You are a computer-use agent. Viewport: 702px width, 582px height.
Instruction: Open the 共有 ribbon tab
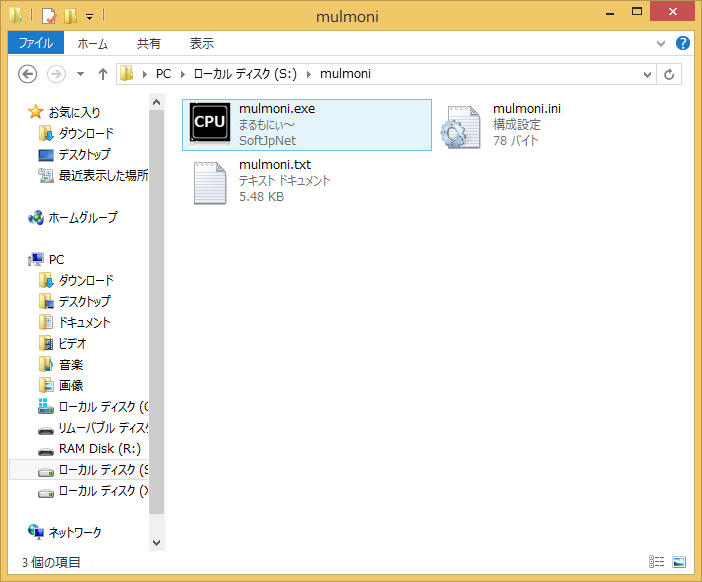[x=149, y=43]
